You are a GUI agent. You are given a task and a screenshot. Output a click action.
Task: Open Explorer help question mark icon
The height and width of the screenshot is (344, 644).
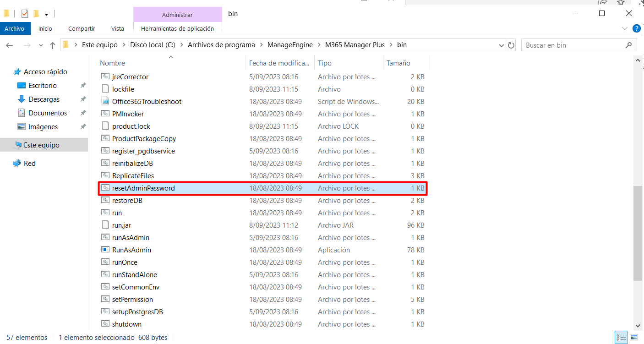(x=636, y=28)
